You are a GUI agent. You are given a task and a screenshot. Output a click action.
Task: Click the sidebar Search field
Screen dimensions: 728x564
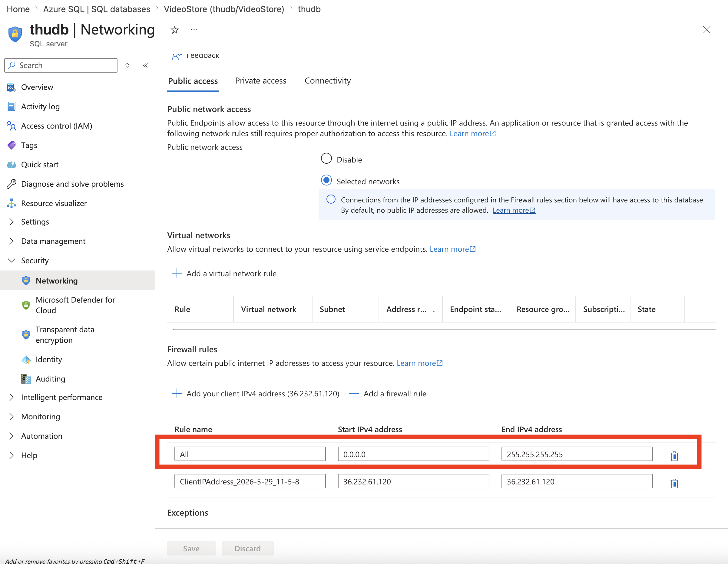tap(61, 65)
